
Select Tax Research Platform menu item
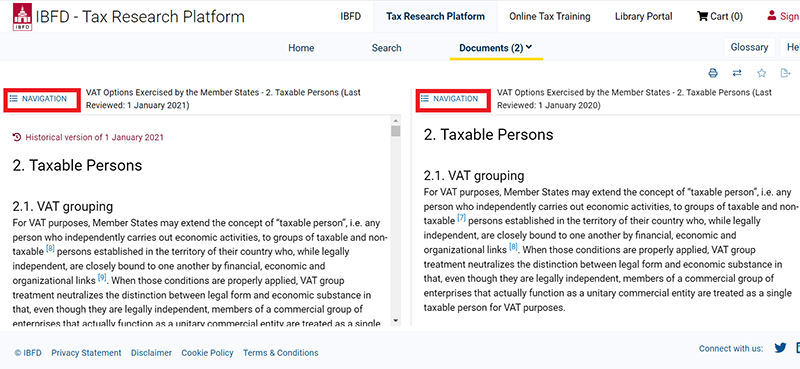pos(435,16)
